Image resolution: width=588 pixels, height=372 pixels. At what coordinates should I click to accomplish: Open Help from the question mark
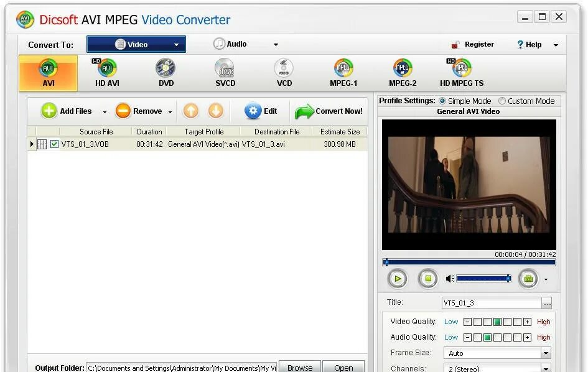point(520,45)
